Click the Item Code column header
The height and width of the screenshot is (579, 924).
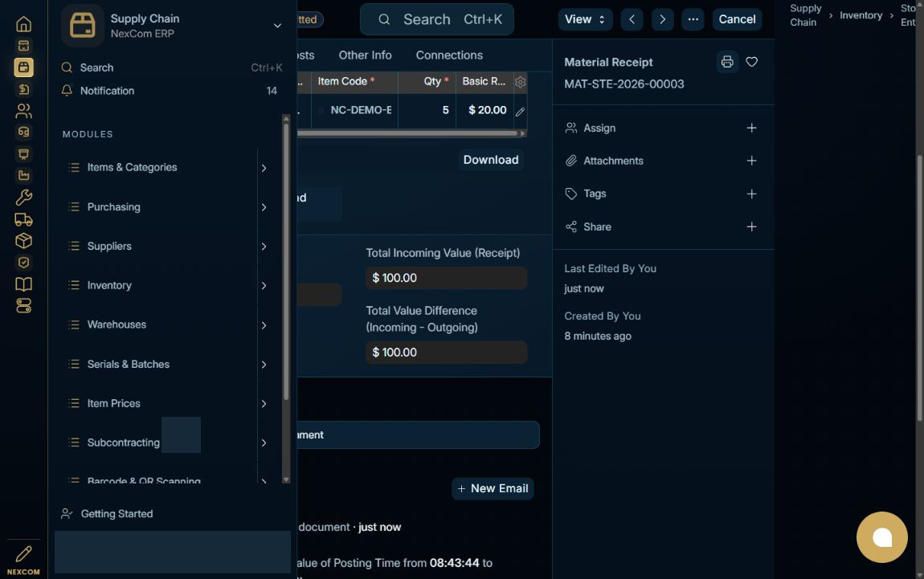[x=355, y=82]
